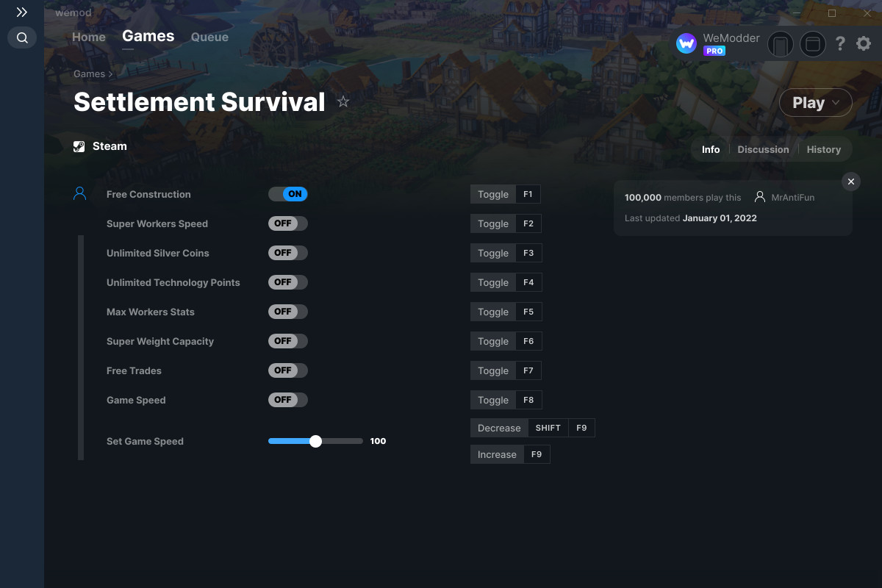
Task: Click the Unlimited Silver Coins label
Action: tap(158, 253)
